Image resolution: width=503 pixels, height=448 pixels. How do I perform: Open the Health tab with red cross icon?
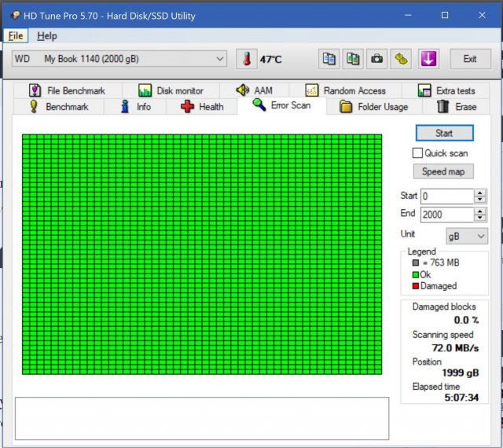click(x=202, y=106)
